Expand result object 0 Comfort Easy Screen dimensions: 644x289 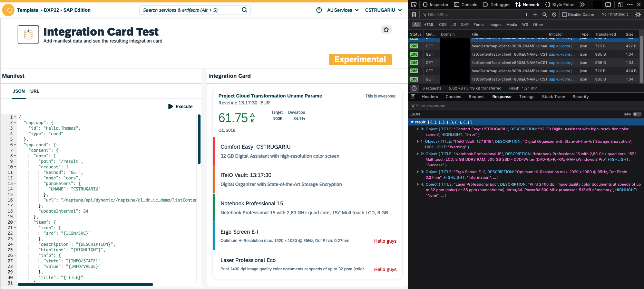pyautogui.click(x=418, y=129)
